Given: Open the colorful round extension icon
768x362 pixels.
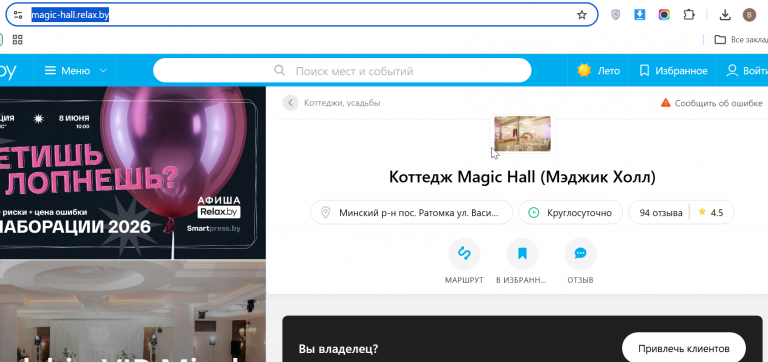Looking at the screenshot, I should pyautogui.click(x=664, y=15).
